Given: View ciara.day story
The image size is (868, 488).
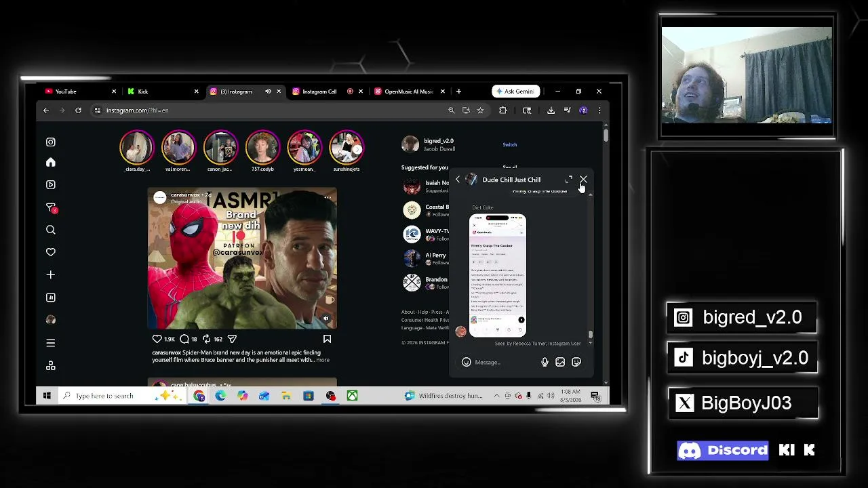Looking at the screenshot, I should [x=137, y=148].
